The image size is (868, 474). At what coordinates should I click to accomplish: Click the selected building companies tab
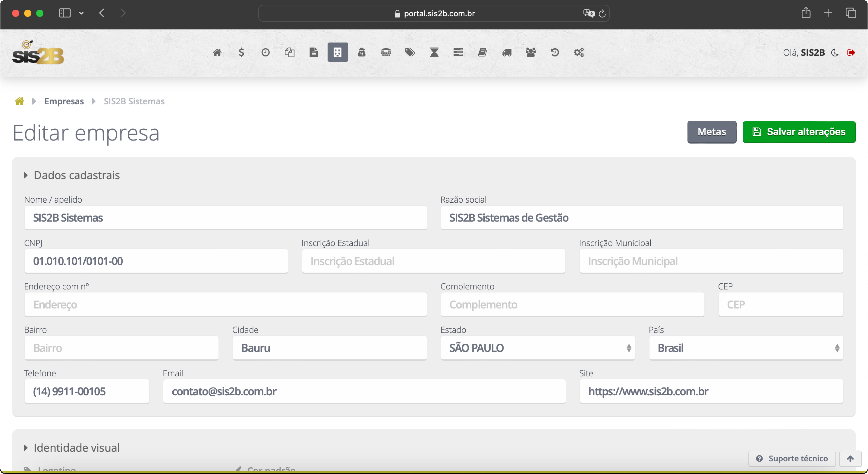338,52
